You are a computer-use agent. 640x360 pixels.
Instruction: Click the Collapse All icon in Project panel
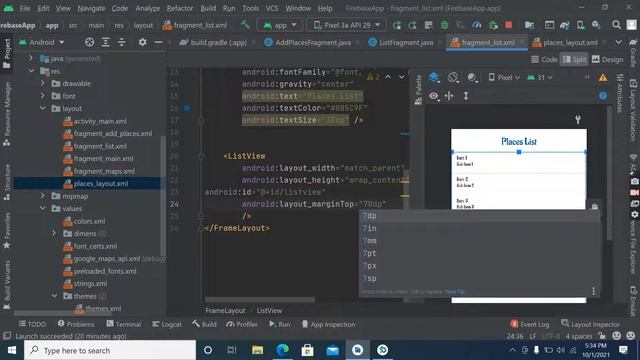pos(122,42)
